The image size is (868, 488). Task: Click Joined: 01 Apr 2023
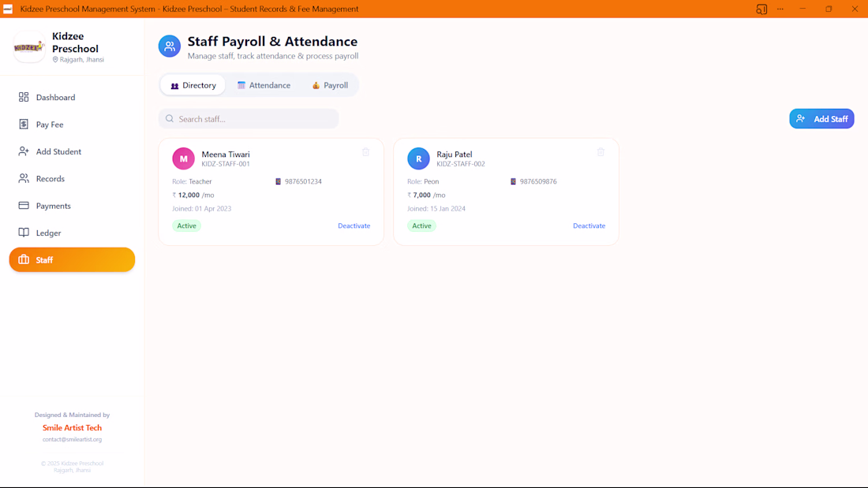click(201, 209)
